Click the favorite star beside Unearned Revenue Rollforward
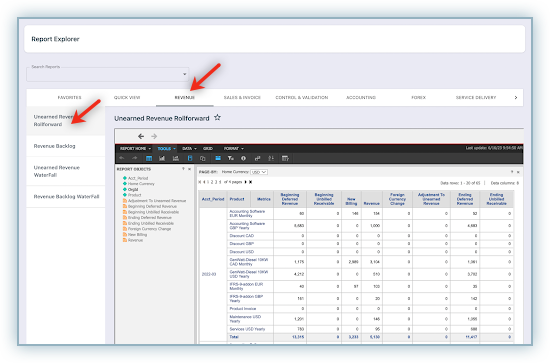Viewport: 550px width, 363px height. [x=217, y=117]
